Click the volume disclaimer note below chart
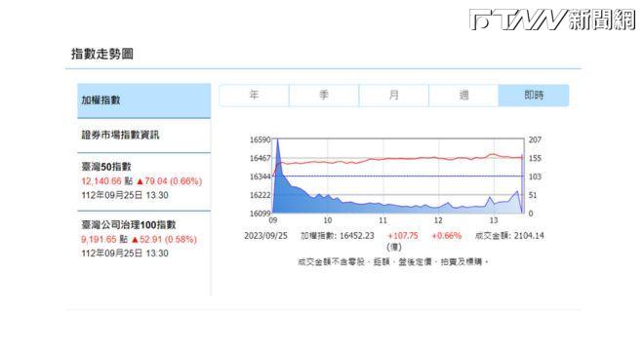This screenshot has width=644, height=352. [393, 261]
